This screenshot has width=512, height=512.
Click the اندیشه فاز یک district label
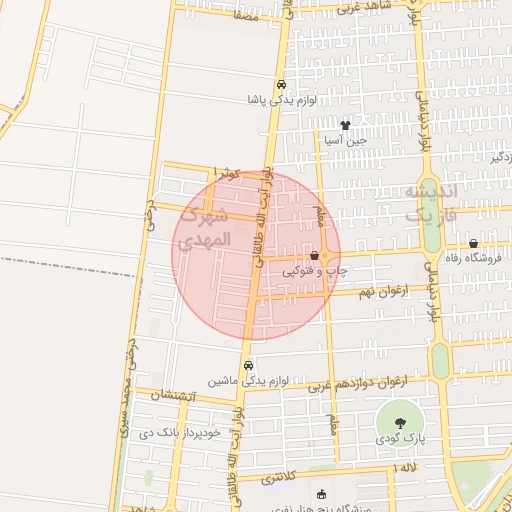click(431, 204)
